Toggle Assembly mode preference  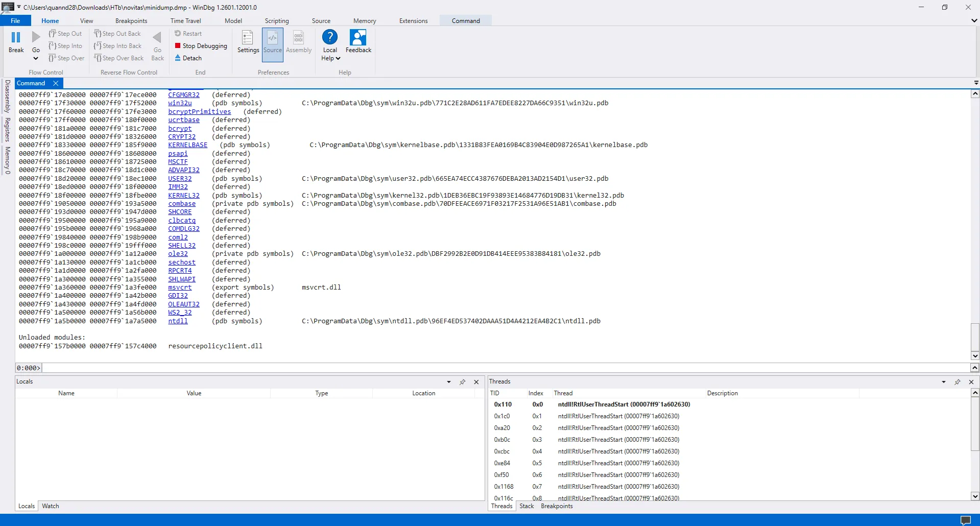(x=298, y=38)
